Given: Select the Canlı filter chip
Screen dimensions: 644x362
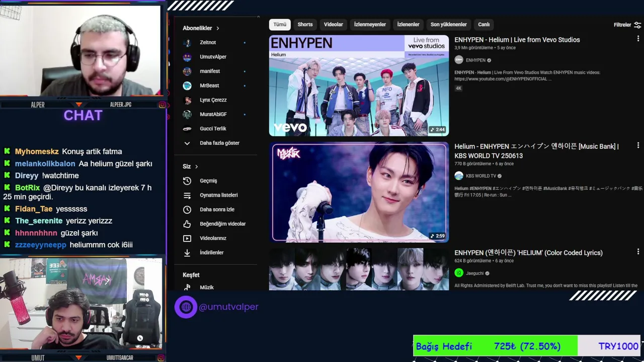Looking at the screenshot, I should (x=484, y=25).
